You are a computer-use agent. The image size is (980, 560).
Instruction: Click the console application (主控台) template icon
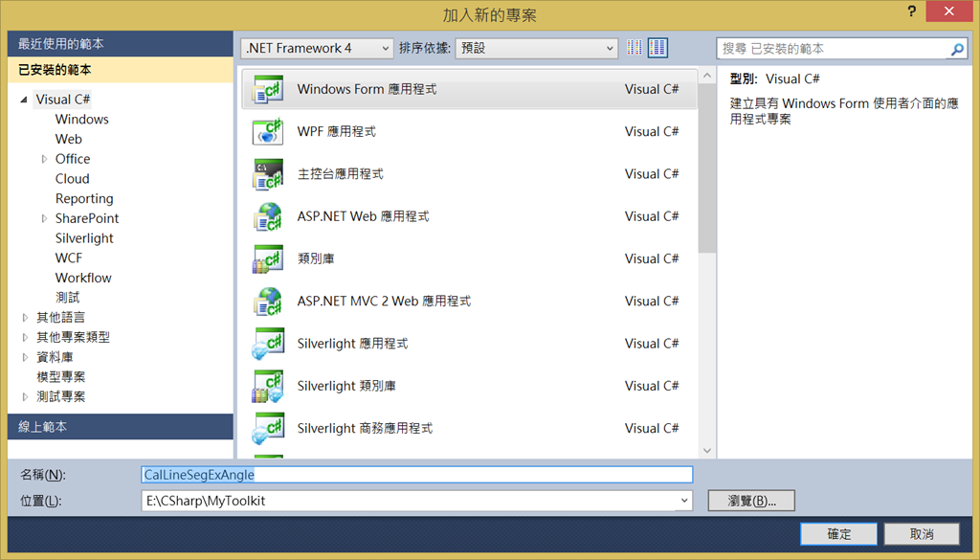tap(268, 174)
